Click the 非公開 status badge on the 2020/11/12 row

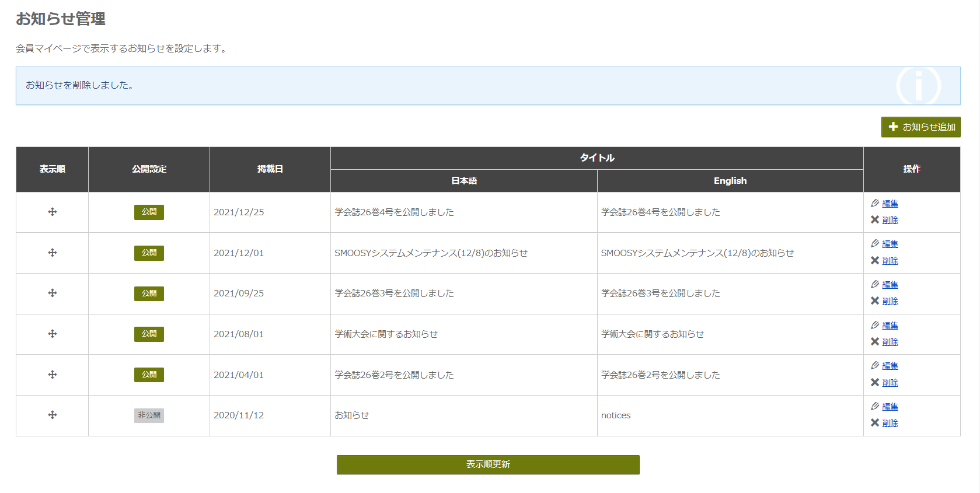pyautogui.click(x=149, y=415)
